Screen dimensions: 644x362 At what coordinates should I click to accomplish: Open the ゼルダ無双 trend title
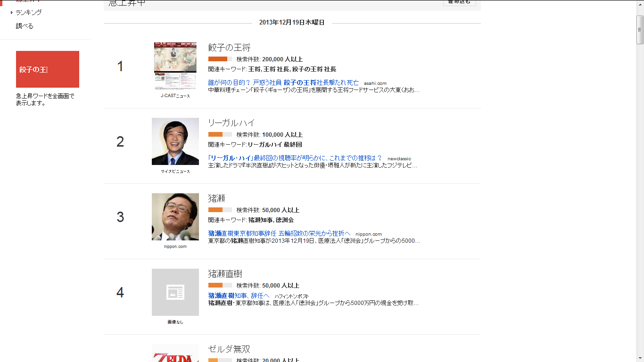pos(229,349)
